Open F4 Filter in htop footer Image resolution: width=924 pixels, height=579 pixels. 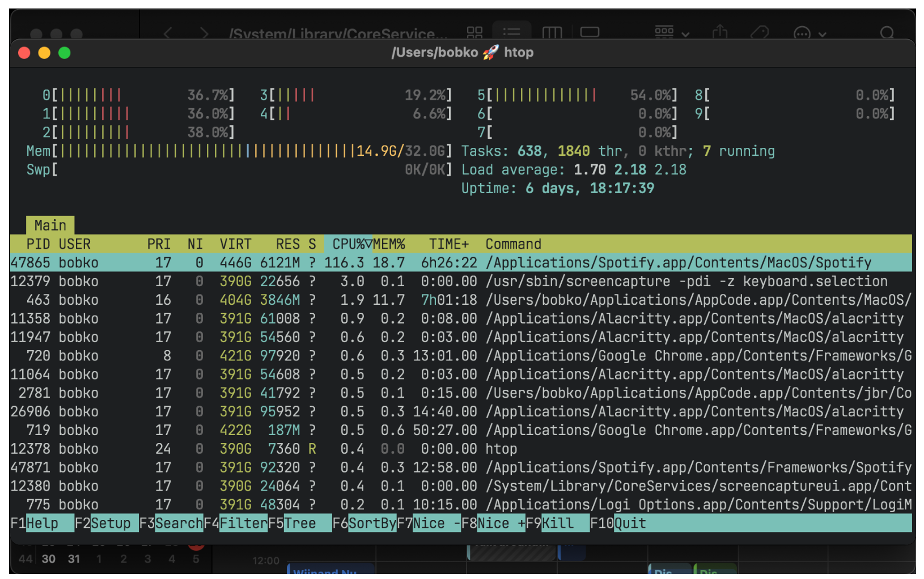(x=236, y=523)
